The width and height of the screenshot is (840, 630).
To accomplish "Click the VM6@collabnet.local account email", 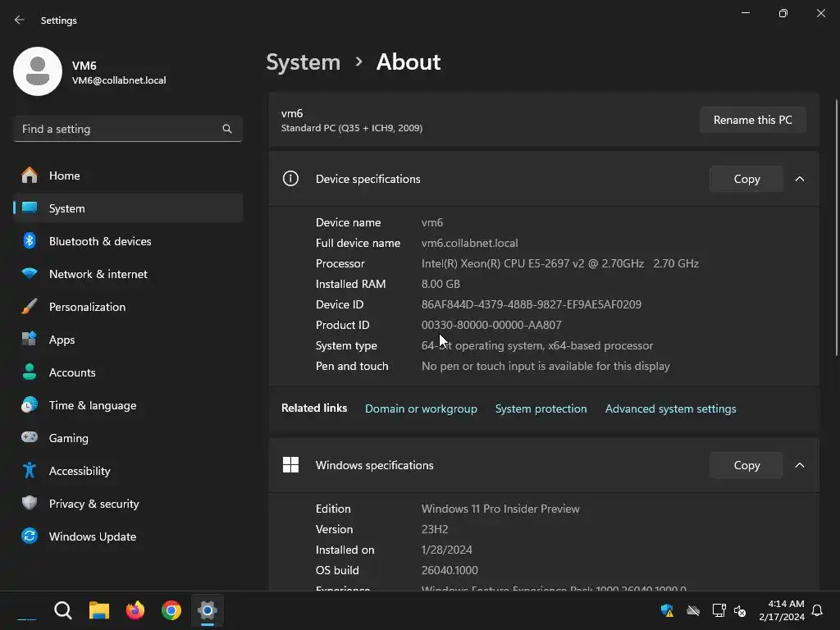I will pos(119,80).
